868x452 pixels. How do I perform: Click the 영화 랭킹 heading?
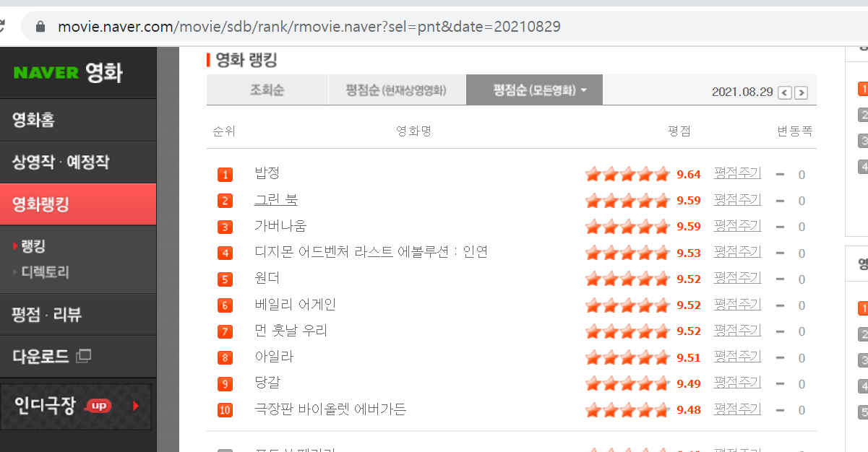pyautogui.click(x=246, y=60)
